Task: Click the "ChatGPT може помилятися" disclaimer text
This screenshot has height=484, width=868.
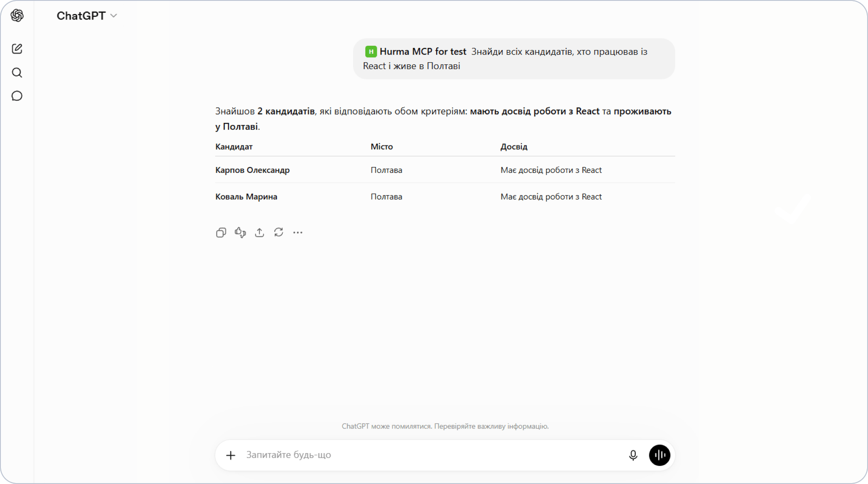Action: pyautogui.click(x=445, y=426)
